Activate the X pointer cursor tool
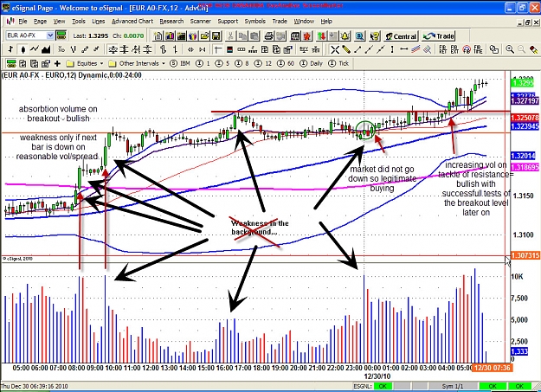 pyautogui.click(x=335, y=49)
